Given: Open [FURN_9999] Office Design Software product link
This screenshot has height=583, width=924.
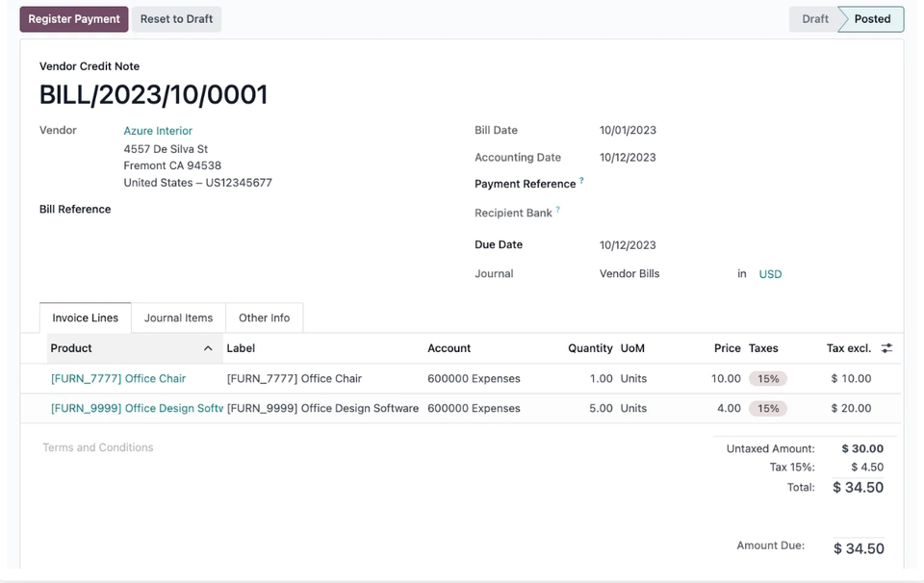Looking at the screenshot, I should pos(137,408).
